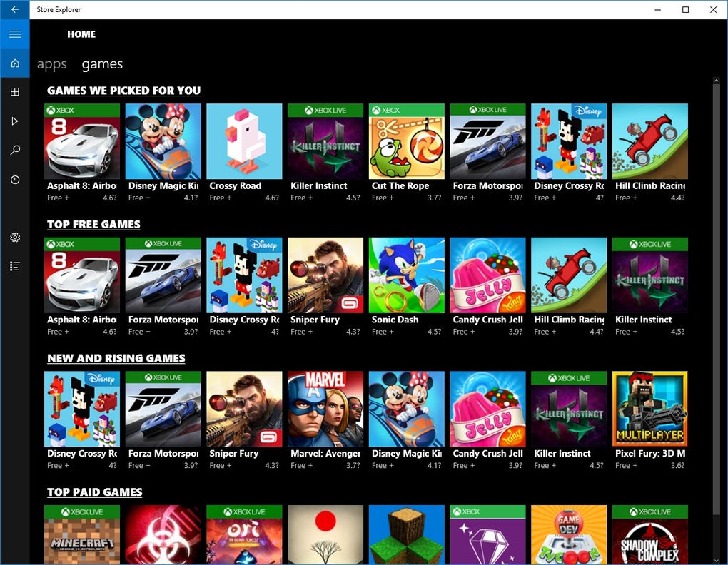Select the games tab
The image size is (728, 565).
pyautogui.click(x=101, y=63)
